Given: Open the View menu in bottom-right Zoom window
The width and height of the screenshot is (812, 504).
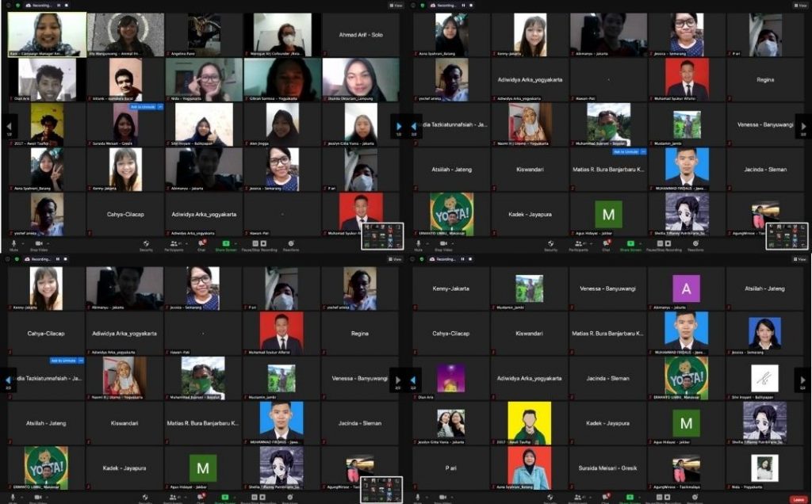Looking at the screenshot, I should click(801, 258).
